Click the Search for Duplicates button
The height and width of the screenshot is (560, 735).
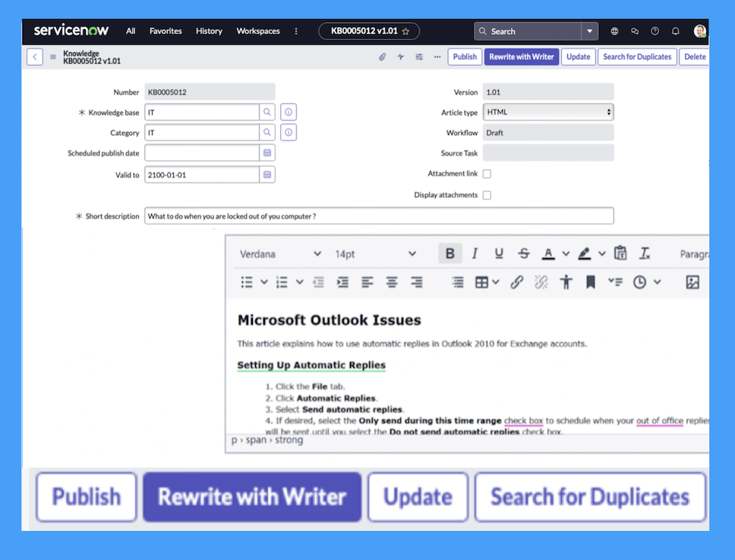(x=637, y=57)
